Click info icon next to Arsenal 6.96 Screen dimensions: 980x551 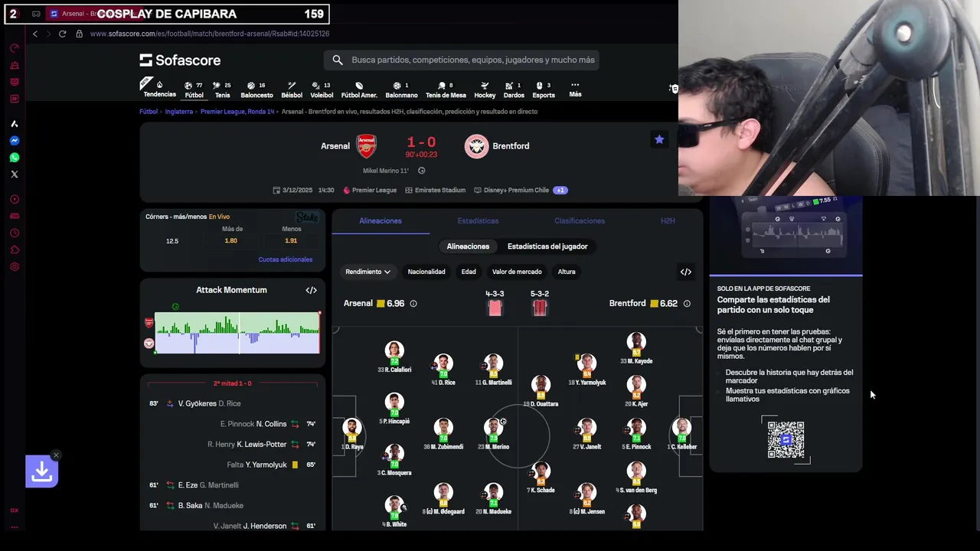point(413,304)
